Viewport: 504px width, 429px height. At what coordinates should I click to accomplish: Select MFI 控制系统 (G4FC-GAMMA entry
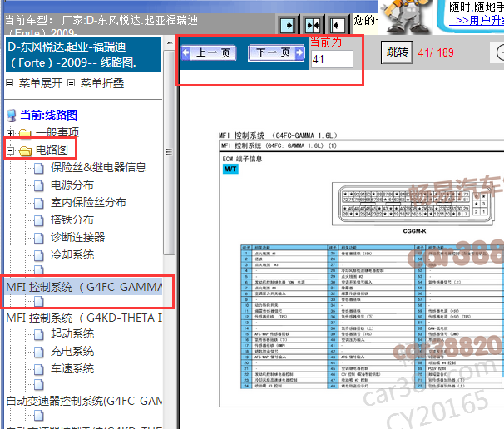tap(84, 287)
